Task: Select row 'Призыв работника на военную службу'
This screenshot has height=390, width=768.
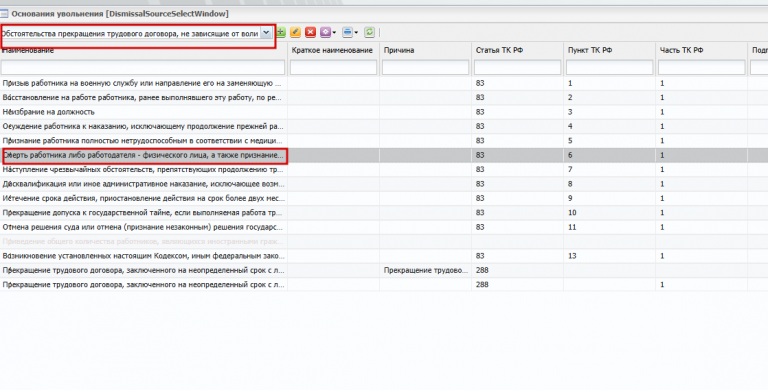Action: click(x=384, y=83)
